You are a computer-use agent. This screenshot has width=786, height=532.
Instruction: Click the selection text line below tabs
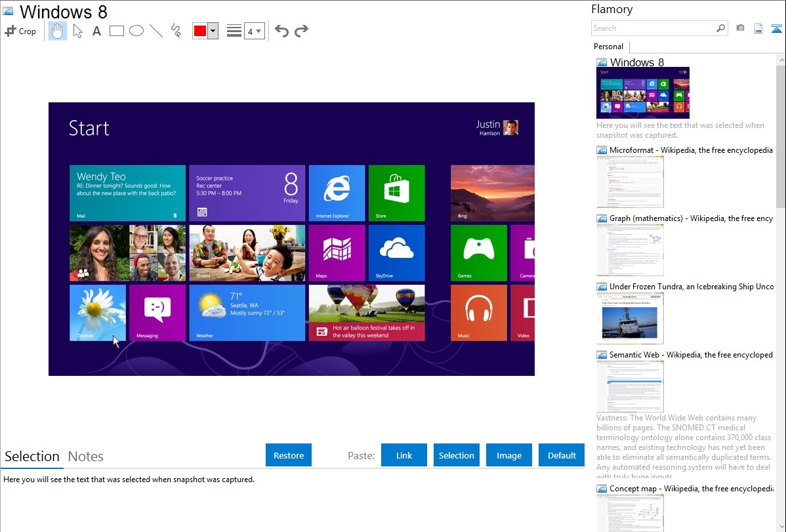[129, 480]
